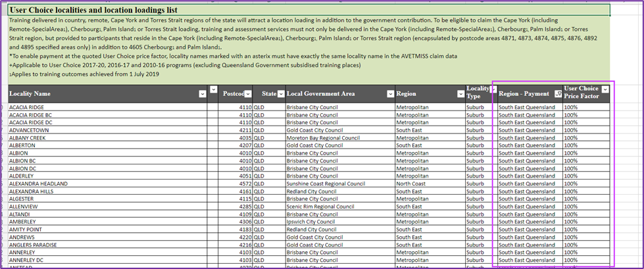This screenshot has width=644, height=269.
Task: Open the Locality Type filter dropdown
Action: [x=494, y=89]
